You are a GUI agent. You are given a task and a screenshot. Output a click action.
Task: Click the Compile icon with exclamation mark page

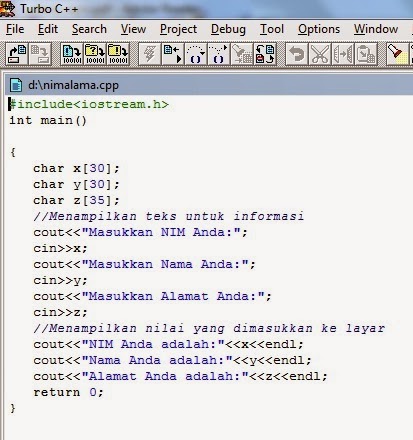(72, 54)
